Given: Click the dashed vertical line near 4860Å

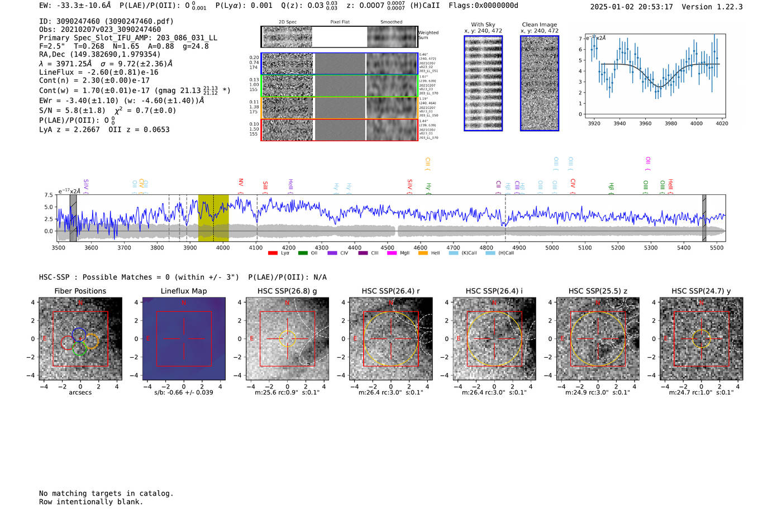Looking at the screenshot, I should tap(506, 218).
